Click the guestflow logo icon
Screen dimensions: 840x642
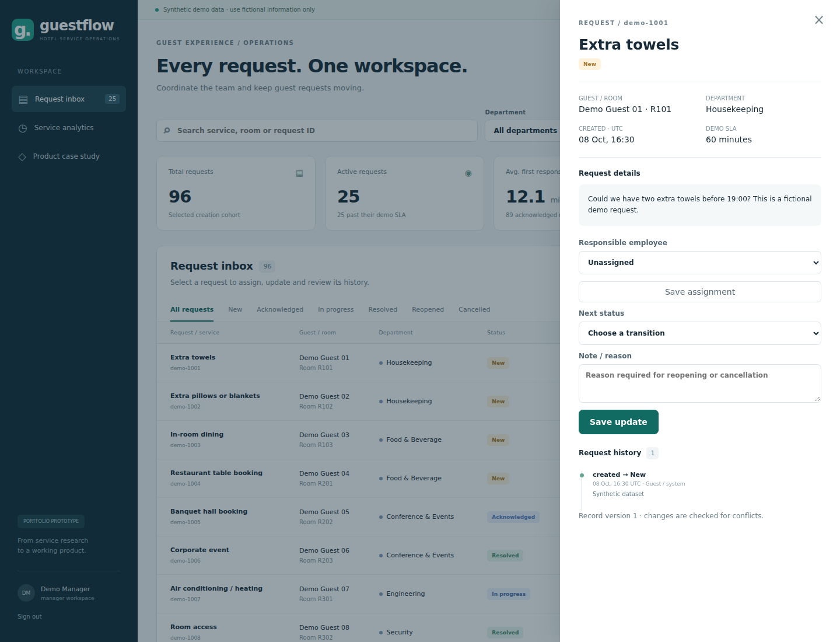23,30
